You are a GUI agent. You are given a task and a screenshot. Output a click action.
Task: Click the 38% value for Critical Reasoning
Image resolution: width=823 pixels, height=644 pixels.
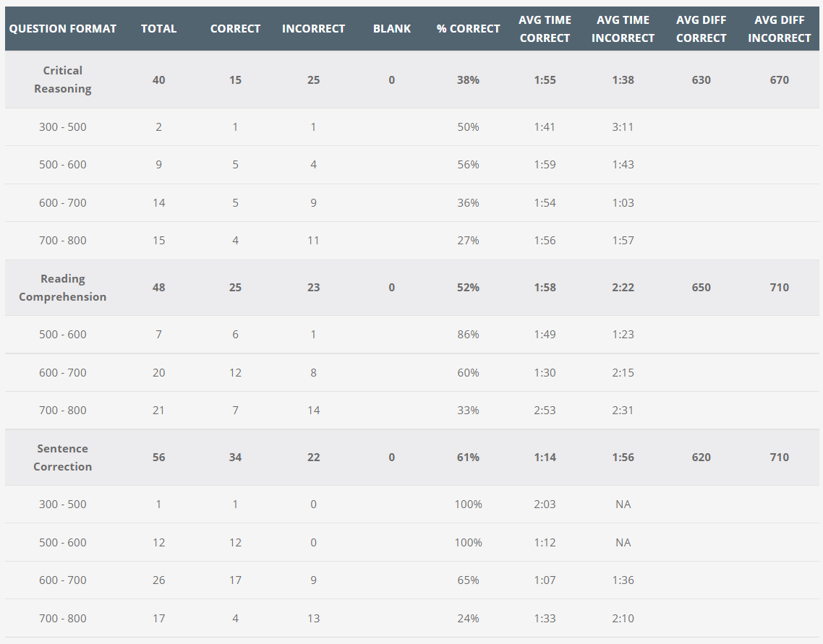[468, 80]
